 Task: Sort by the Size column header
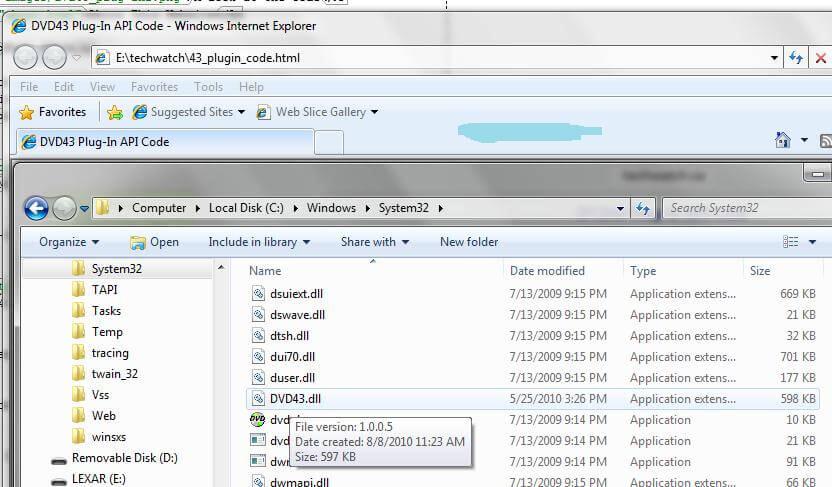[x=760, y=271]
